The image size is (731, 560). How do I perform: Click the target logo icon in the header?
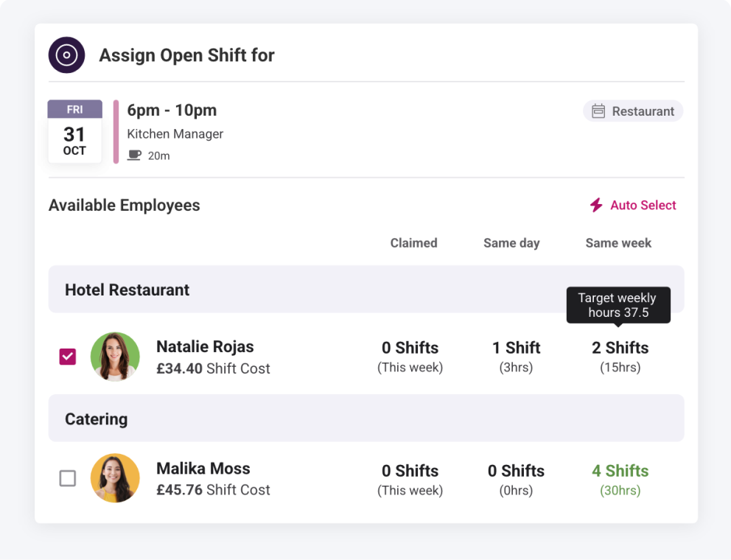[x=66, y=55]
